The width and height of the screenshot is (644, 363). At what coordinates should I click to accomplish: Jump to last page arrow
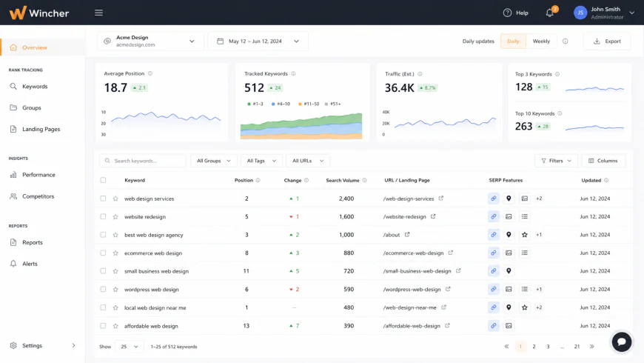pyautogui.click(x=592, y=347)
